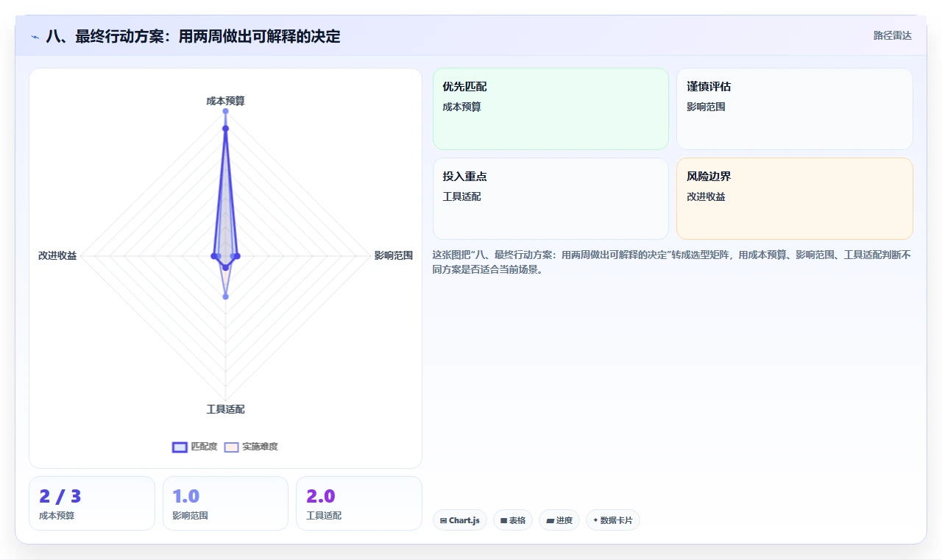Click the diamond icon in the 数据卡片 tag
The height and width of the screenshot is (560, 942).
595,520
